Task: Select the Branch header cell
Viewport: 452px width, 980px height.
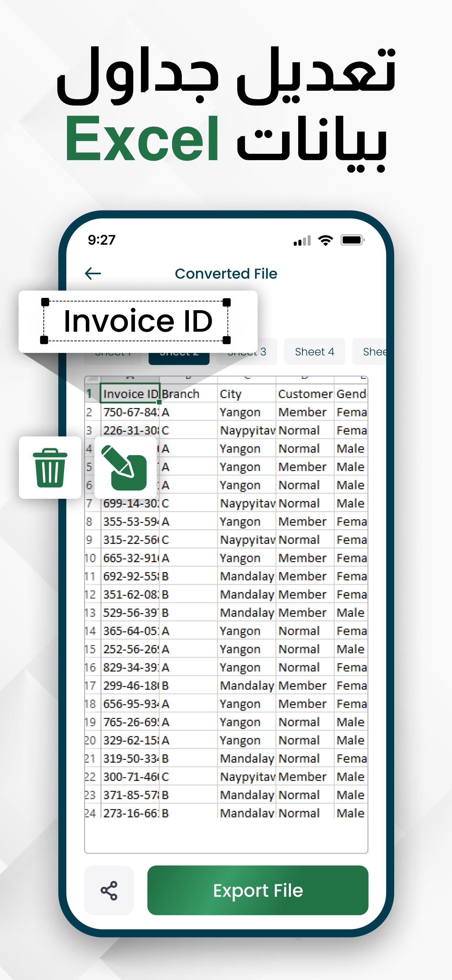Action: [189, 393]
